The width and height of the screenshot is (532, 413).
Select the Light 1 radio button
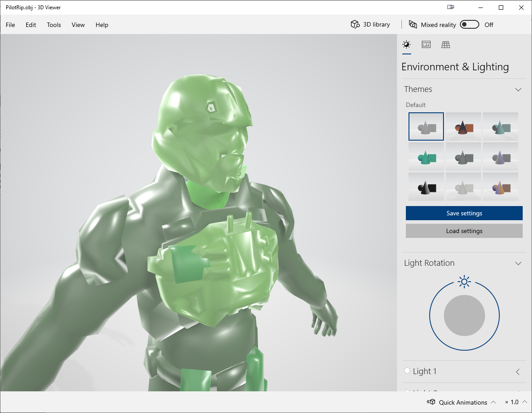[x=407, y=371]
